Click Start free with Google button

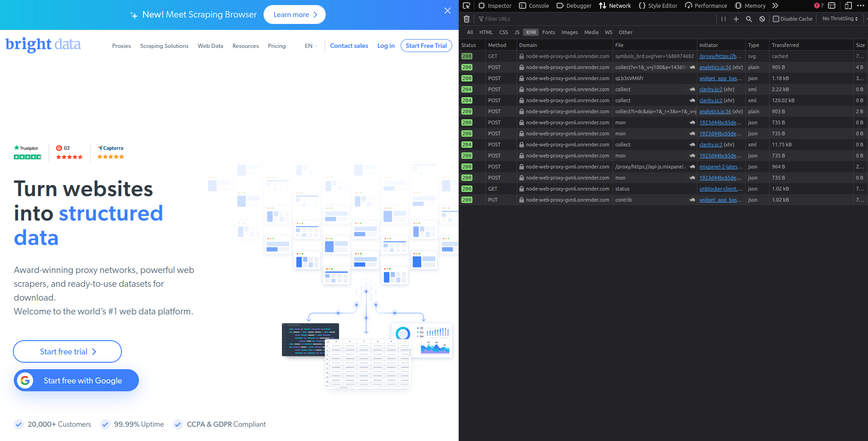(76, 380)
